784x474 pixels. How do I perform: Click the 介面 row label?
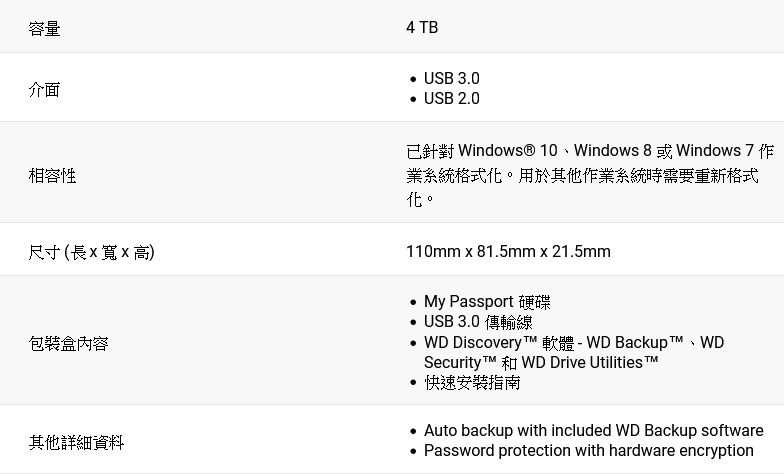pyautogui.click(x=44, y=89)
